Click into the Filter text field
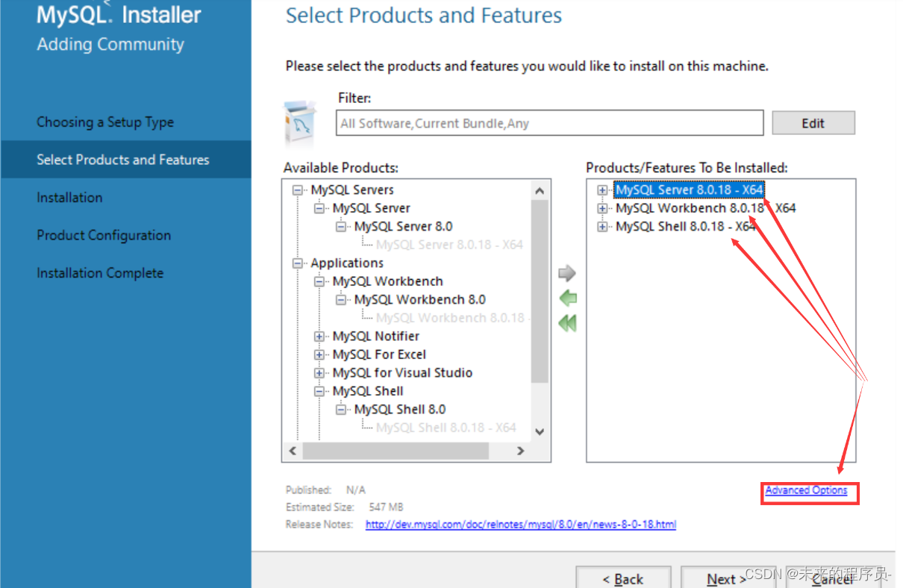 [550, 123]
